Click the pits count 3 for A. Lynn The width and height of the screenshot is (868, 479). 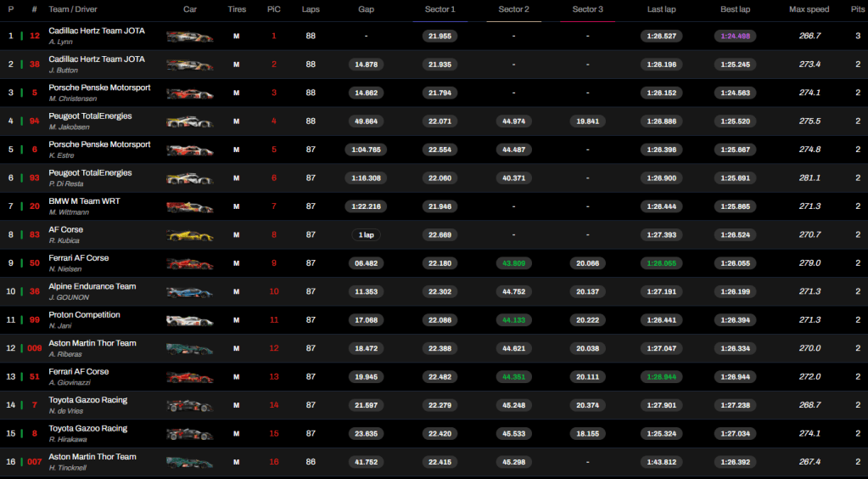[x=858, y=36]
